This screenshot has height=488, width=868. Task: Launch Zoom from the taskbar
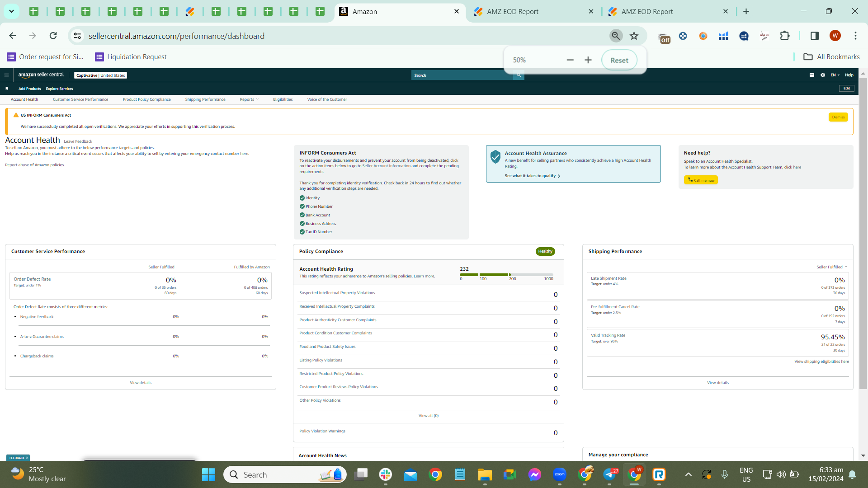point(560,474)
